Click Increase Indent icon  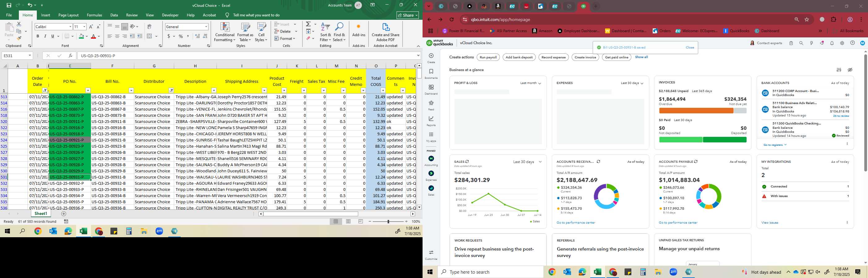click(140, 36)
